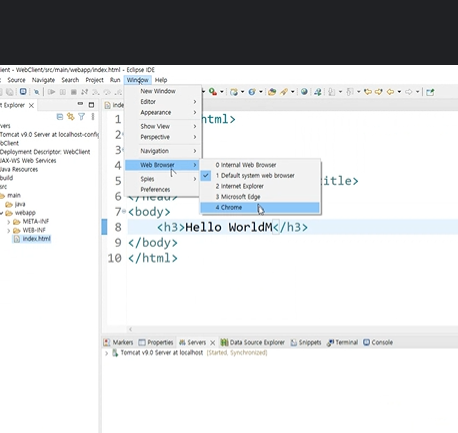Click editor horizontal scrollbar left arrow
Screen dimensions: 458x433
(x=131, y=329)
